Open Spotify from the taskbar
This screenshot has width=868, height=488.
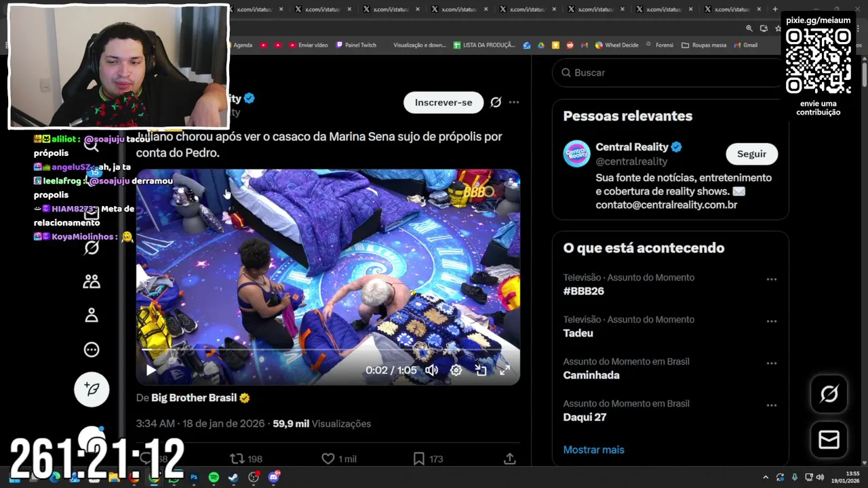pyautogui.click(x=214, y=477)
